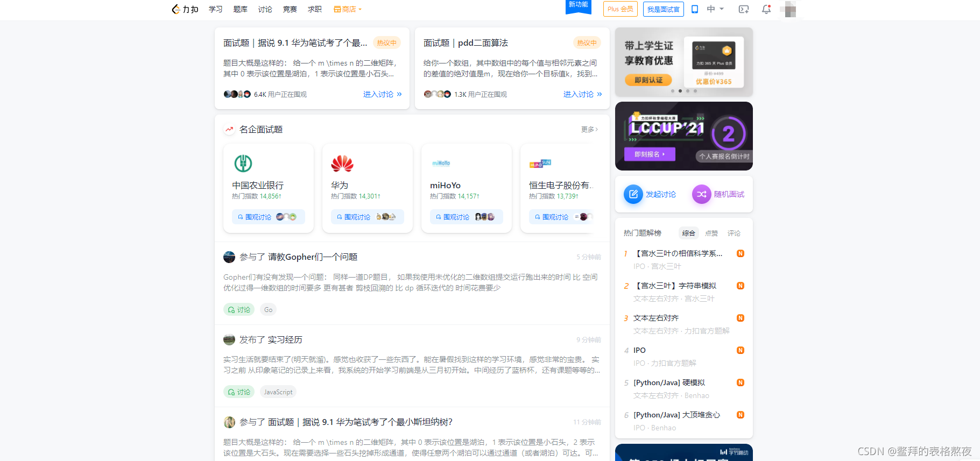
Task: Click 即刻报名 on LCCUP'21 banner
Action: click(650, 154)
